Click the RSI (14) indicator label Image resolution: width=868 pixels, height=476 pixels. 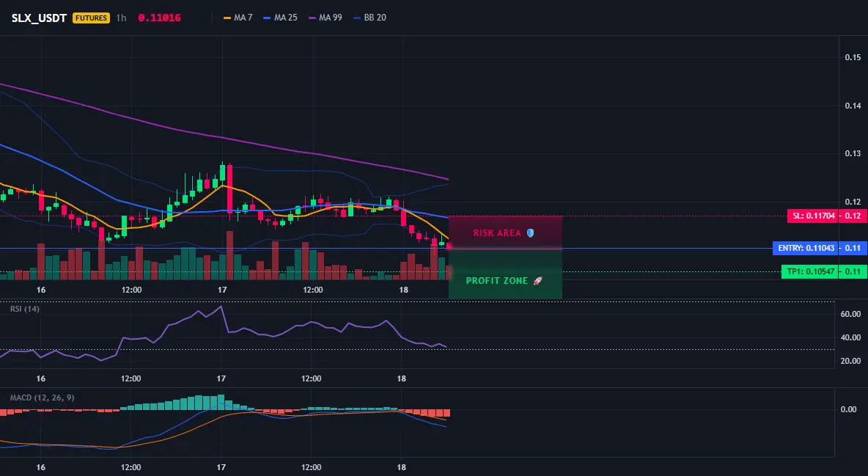coord(25,309)
